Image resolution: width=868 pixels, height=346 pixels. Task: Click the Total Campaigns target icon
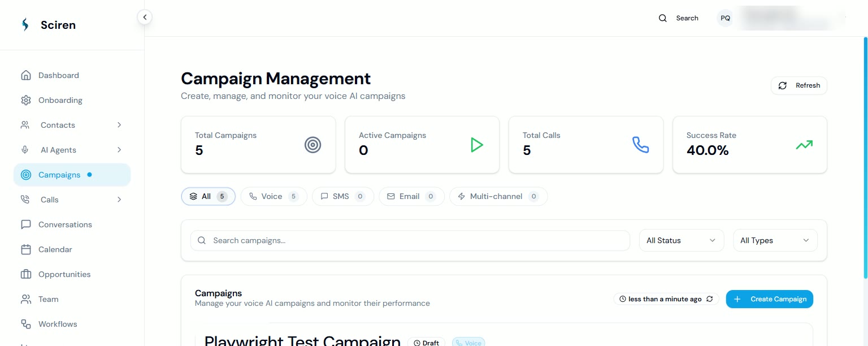pyautogui.click(x=313, y=145)
